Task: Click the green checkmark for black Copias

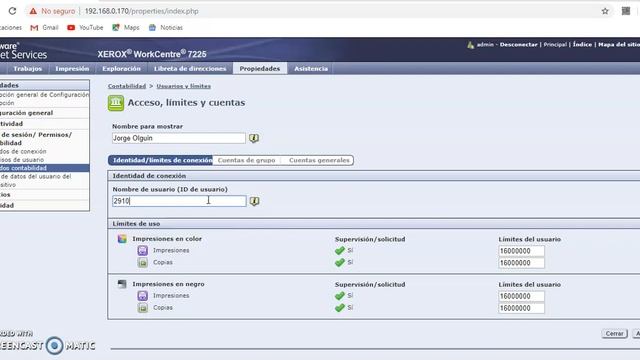Action: [x=340, y=308]
